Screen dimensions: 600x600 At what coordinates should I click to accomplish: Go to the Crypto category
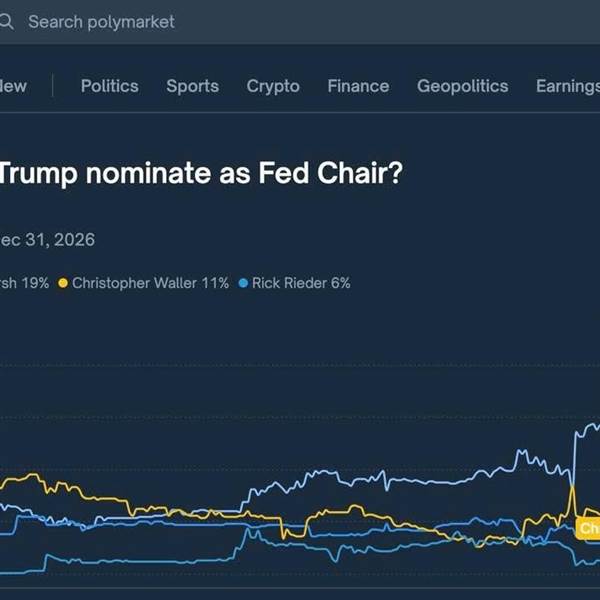[273, 86]
